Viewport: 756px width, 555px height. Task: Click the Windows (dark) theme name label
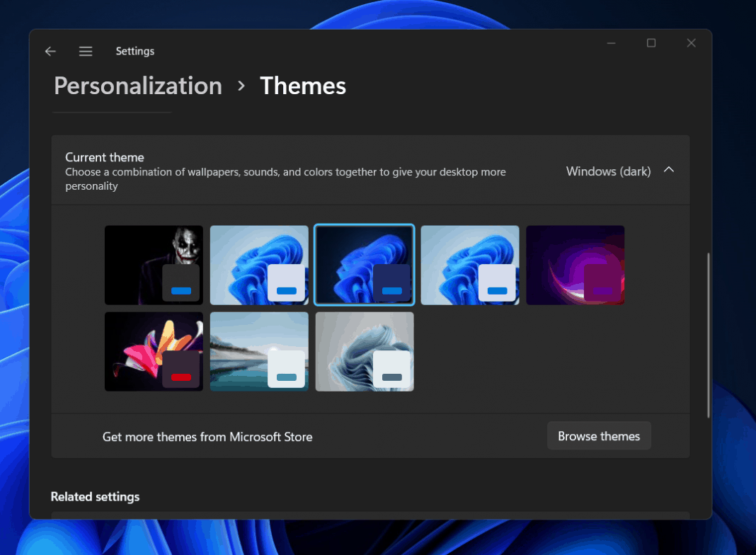pos(608,171)
